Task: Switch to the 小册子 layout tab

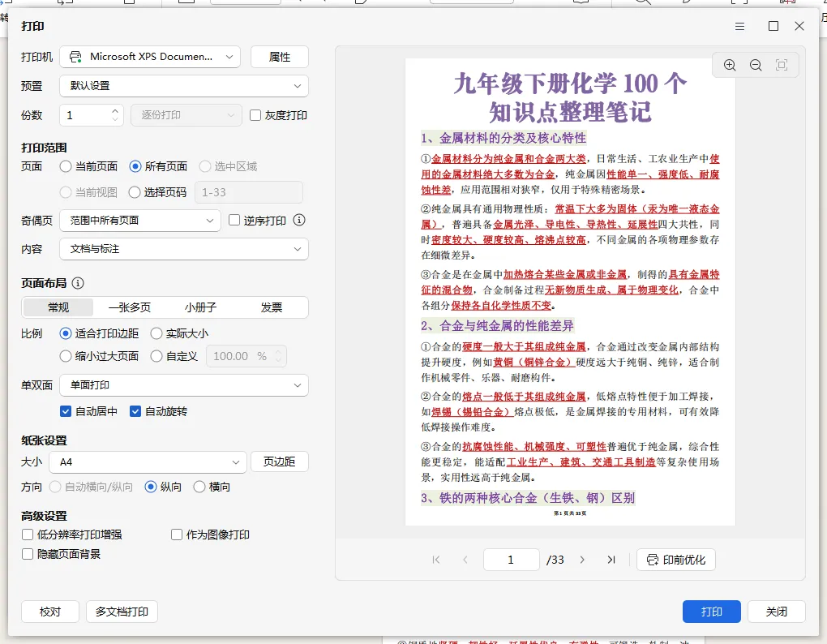Action: coord(200,307)
